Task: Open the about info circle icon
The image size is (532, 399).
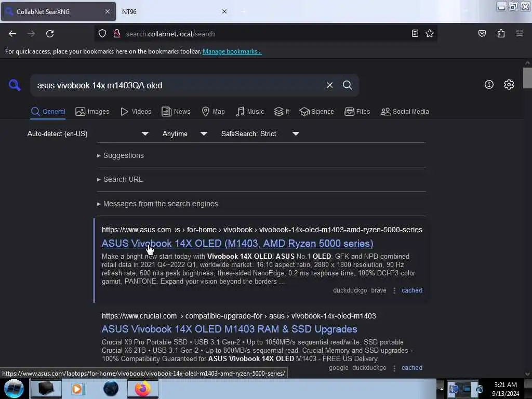Action: pyautogui.click(x=489, y=85)
